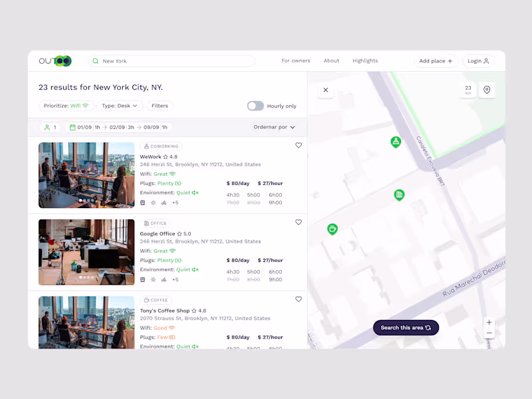Screen dimensions: 532x399
Task: Open the calendar date range selector
Action: (118, 127)
